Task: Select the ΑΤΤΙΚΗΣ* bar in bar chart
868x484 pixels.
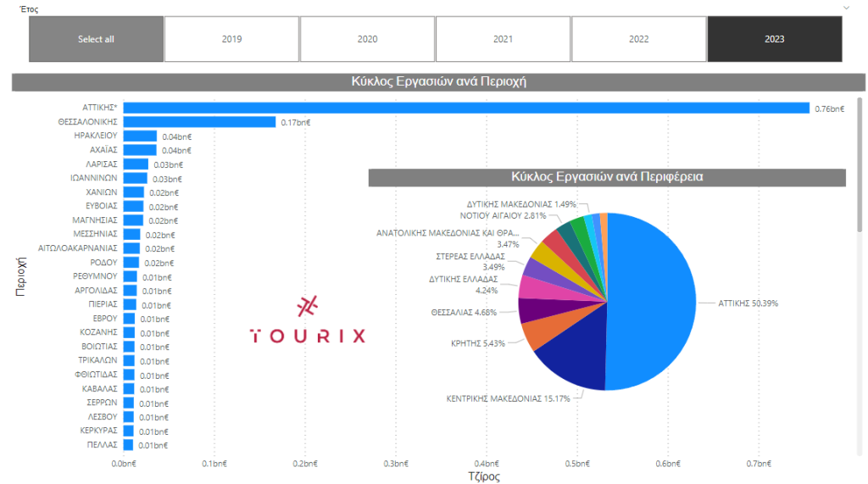Action: (466, 108)
